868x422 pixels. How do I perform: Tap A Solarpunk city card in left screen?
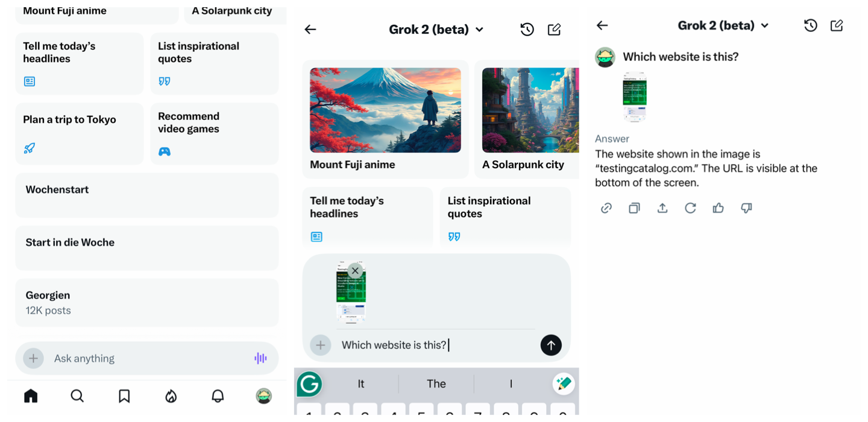click(x=236, y=15)
